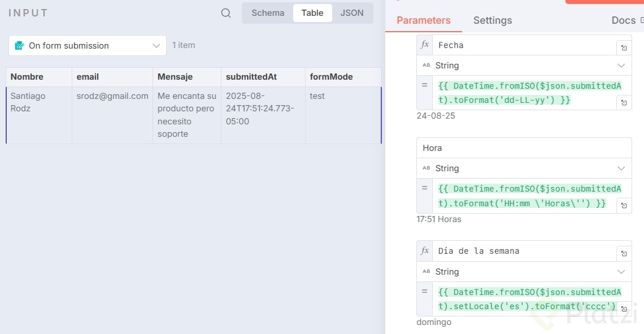Open expression editor for Fecha value field
Screen dimensions: 644x334
click(624, 103)
